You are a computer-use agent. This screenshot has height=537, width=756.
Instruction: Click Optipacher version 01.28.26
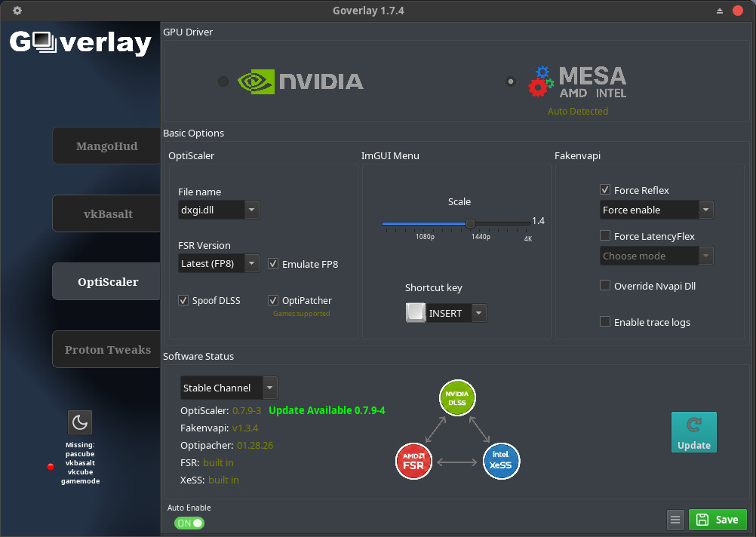(255, 446)
